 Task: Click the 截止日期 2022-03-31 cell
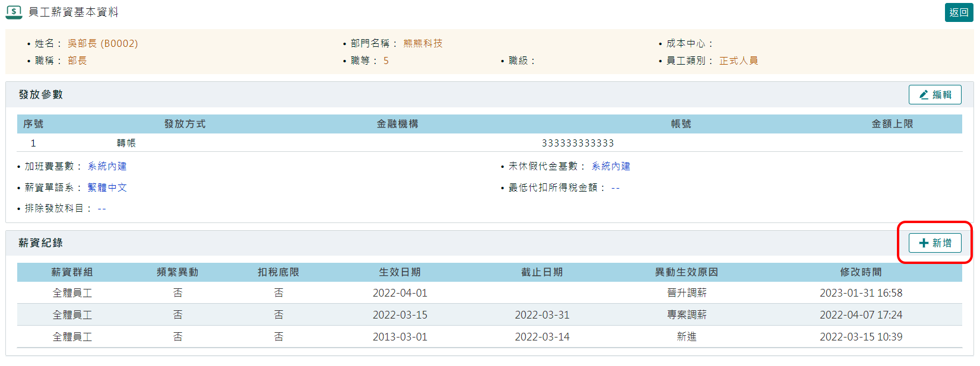pyautogui.click(x=542, y=315)
